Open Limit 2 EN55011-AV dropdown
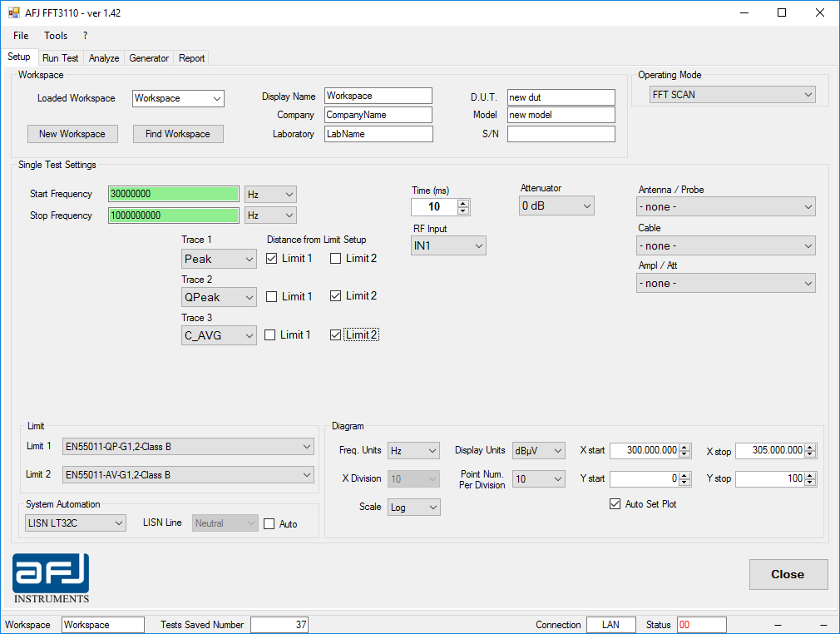Viewport: 840px width, 634px height. click(188, 475)
